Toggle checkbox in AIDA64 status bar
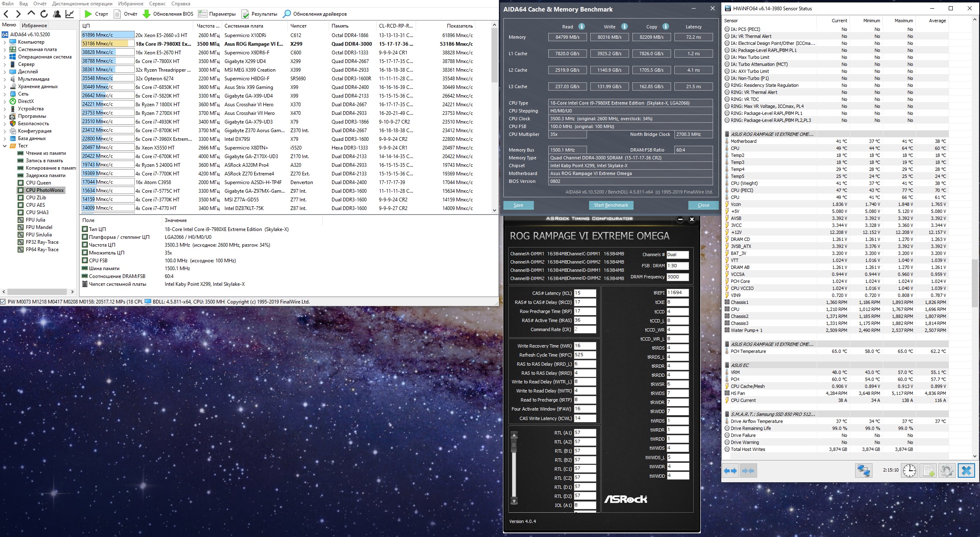This screenshot has height=537, width=980. pos(3,302)
